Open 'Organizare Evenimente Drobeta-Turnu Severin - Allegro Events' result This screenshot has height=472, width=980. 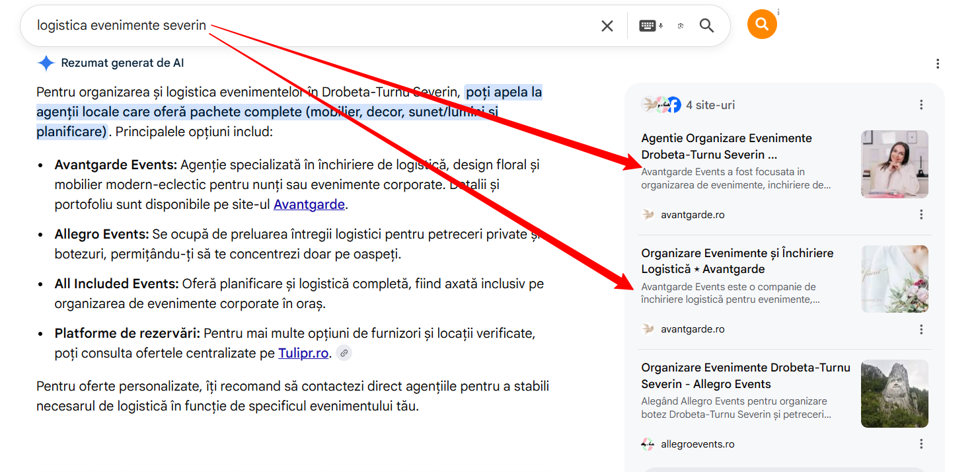[x=746, y=375]
